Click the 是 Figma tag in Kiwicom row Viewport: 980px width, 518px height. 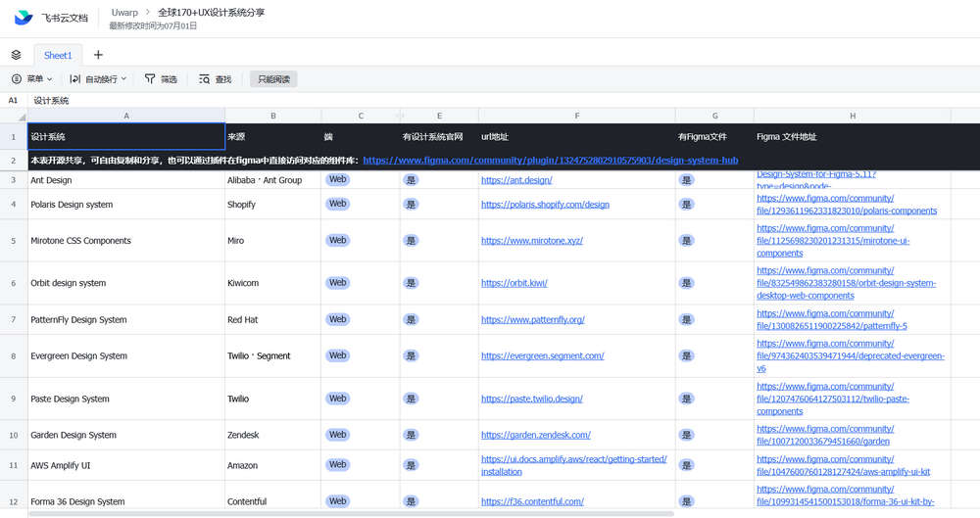pos(686,283)
